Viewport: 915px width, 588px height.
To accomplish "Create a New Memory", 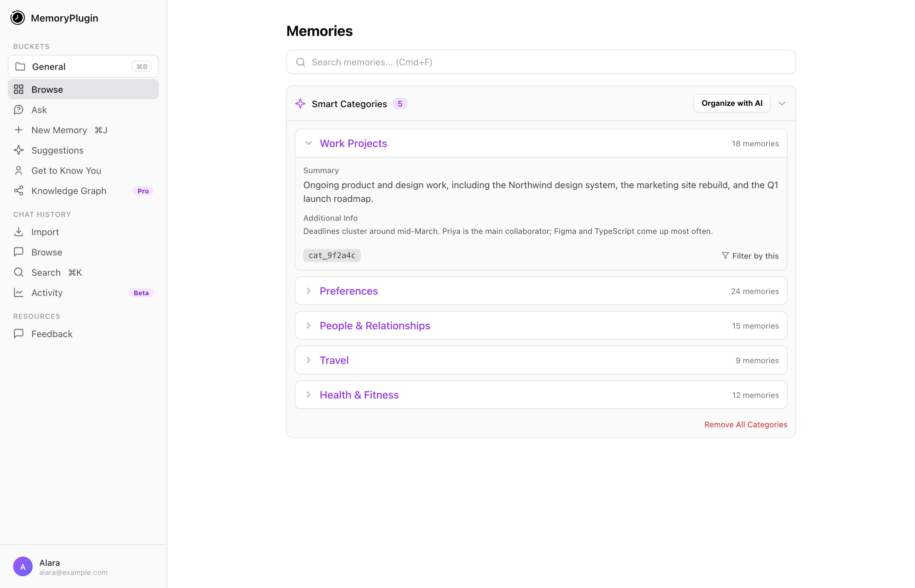I will tap(83, 130).
